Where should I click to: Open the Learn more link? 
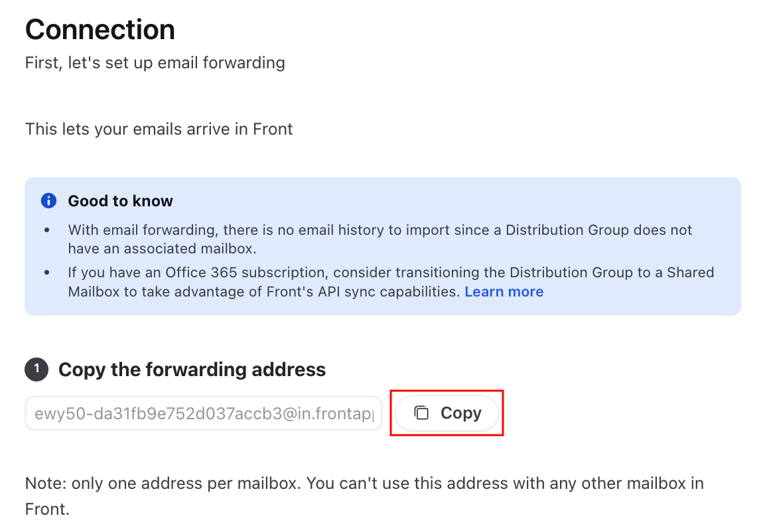tap(504, 291)
